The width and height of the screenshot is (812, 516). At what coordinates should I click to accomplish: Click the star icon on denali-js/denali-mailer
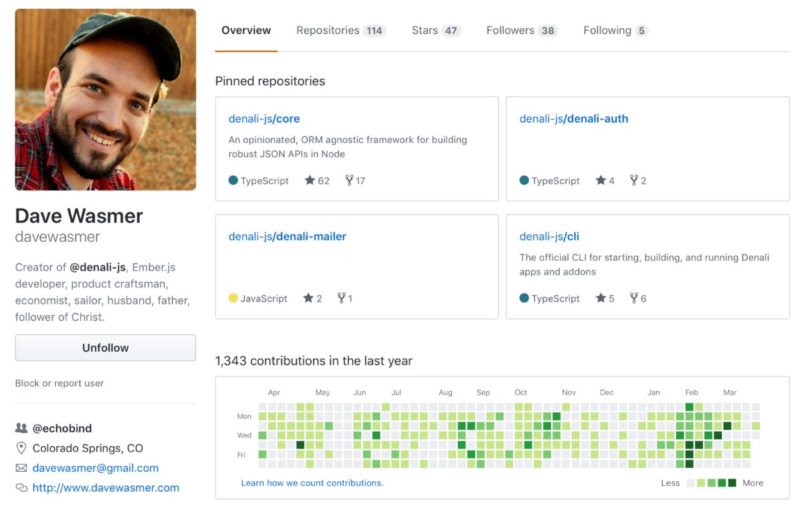coord(308,298)
